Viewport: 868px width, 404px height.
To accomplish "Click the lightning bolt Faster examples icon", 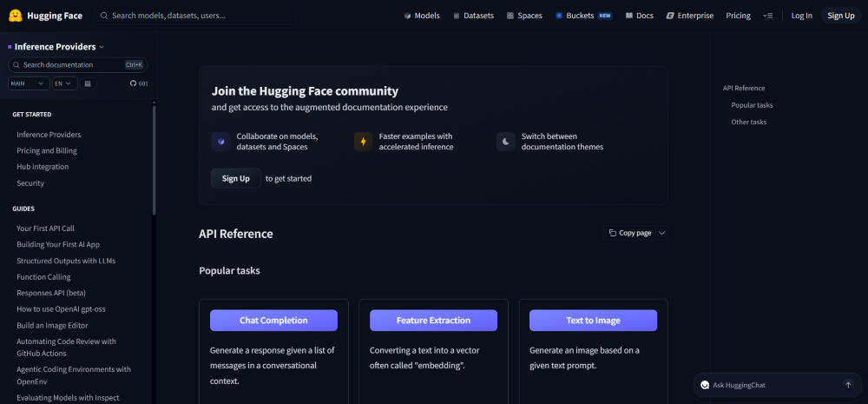I will 363,142.
